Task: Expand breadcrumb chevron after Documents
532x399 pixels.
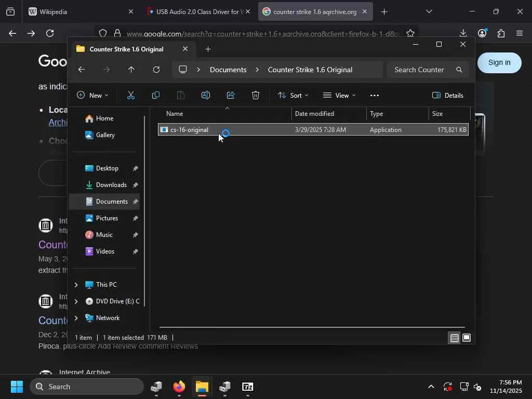Action: pos(257,70)
